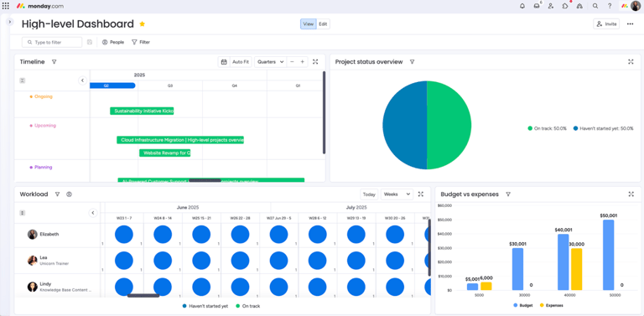The width and height of the screenshot is (644, 316).
Task: Click the green On track pie slice
Action: 449,125
